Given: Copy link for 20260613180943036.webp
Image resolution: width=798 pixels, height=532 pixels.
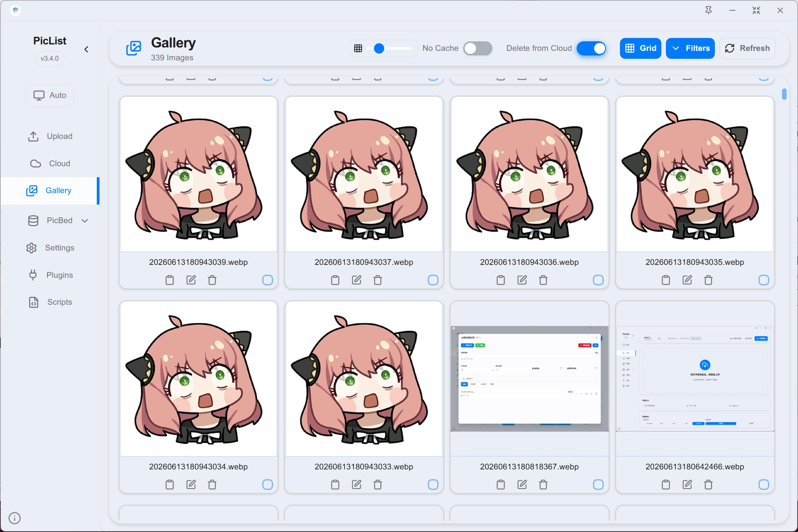Looking at the screenshot, I should click(x=501, y=280).
